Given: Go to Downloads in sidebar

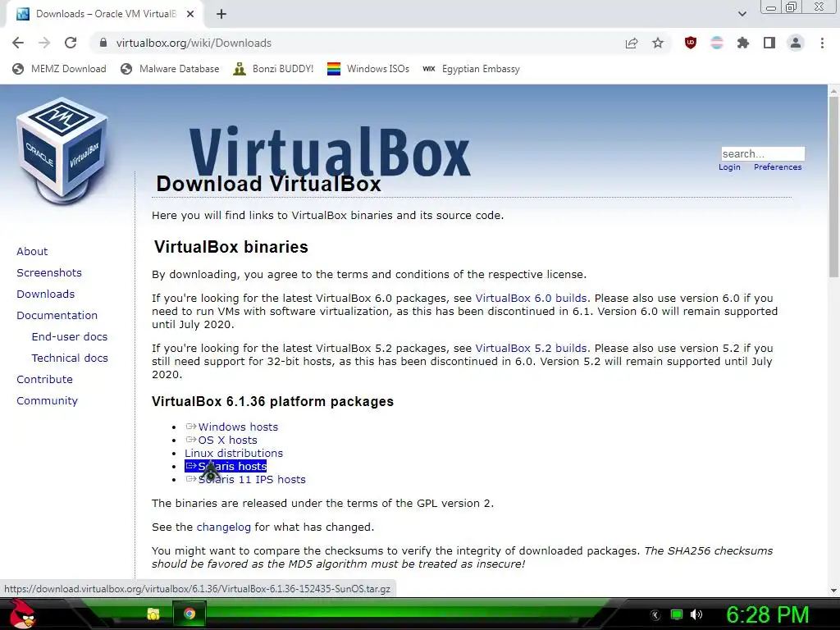Looking at the screenshot, I should coord(46,294).
